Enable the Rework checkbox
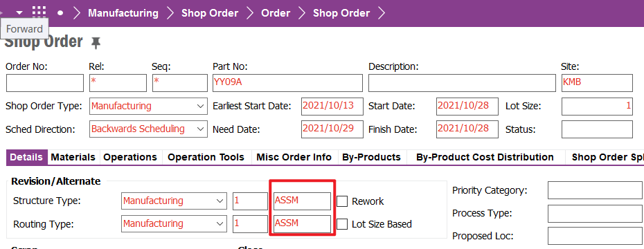The width and height of the screenshot is (644, 249). 343,201
